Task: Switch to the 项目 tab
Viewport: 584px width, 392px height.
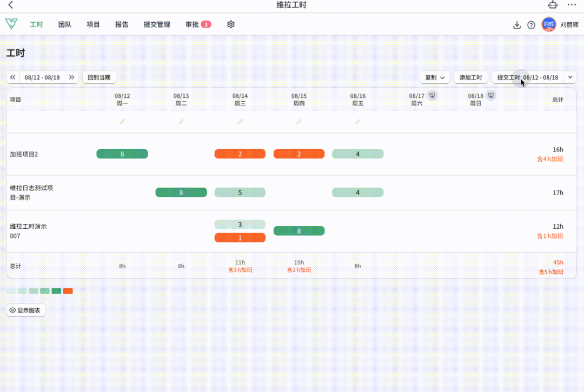Action: point(93,24)
